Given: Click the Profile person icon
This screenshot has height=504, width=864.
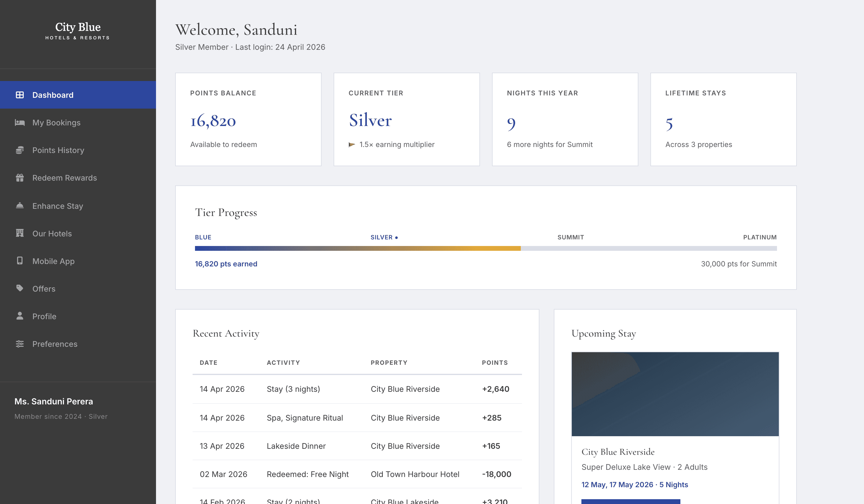Looking at the screenshot, I should tap(20, 316).
